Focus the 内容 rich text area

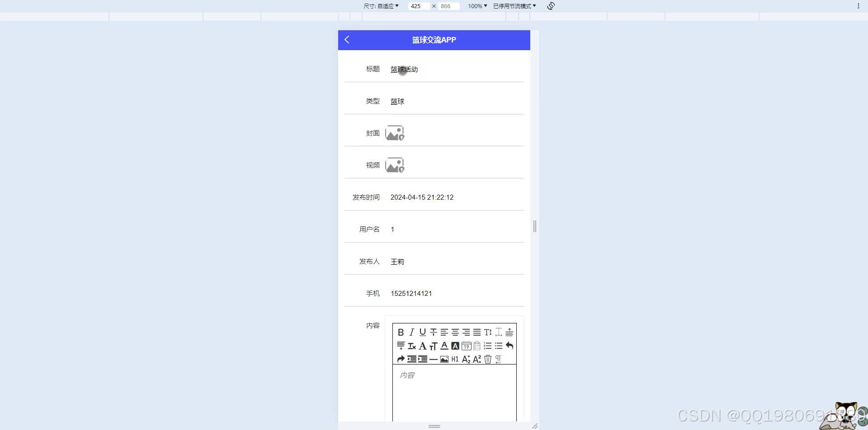454,393
